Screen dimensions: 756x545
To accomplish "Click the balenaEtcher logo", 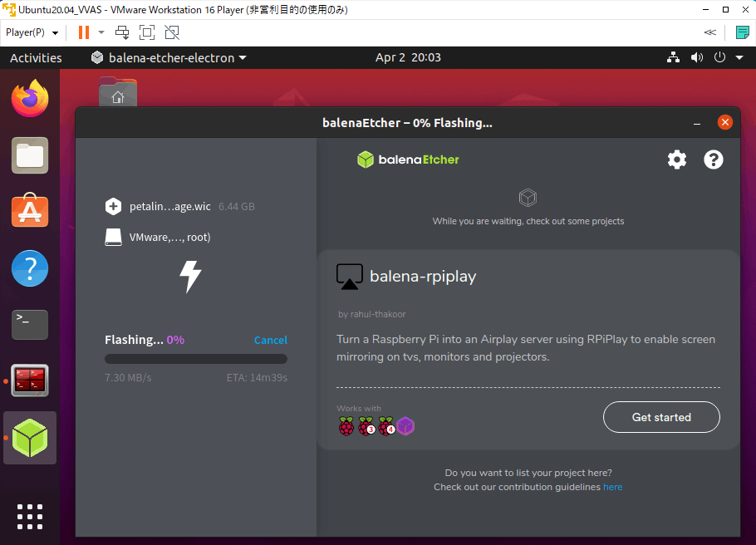I will [x=408, y=160].
